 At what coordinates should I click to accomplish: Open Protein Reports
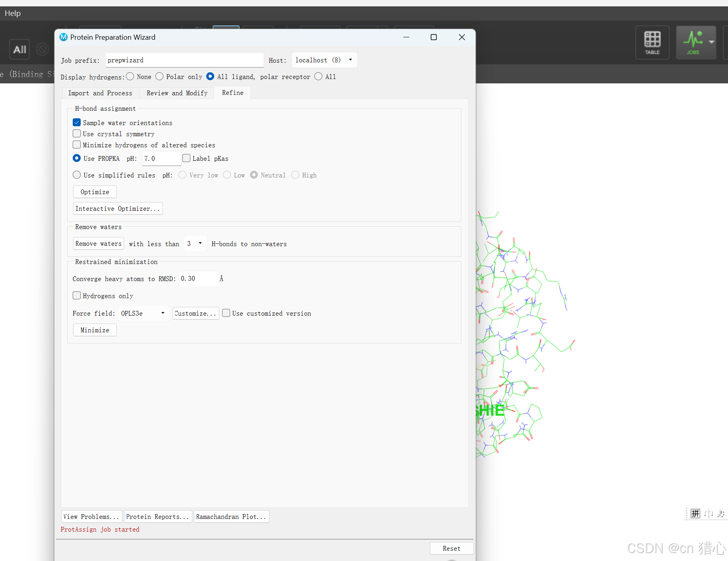click(x=158, y=517)
